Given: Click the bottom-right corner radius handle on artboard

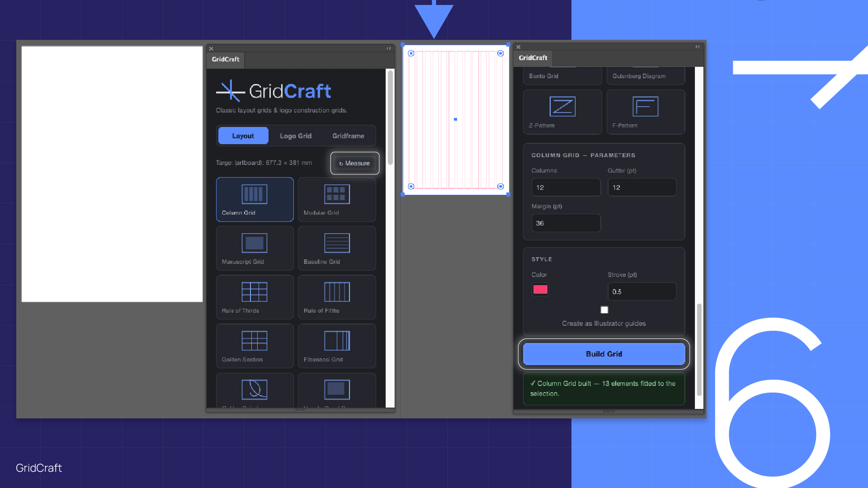Looking at the screenshot, I should (500, 186).
